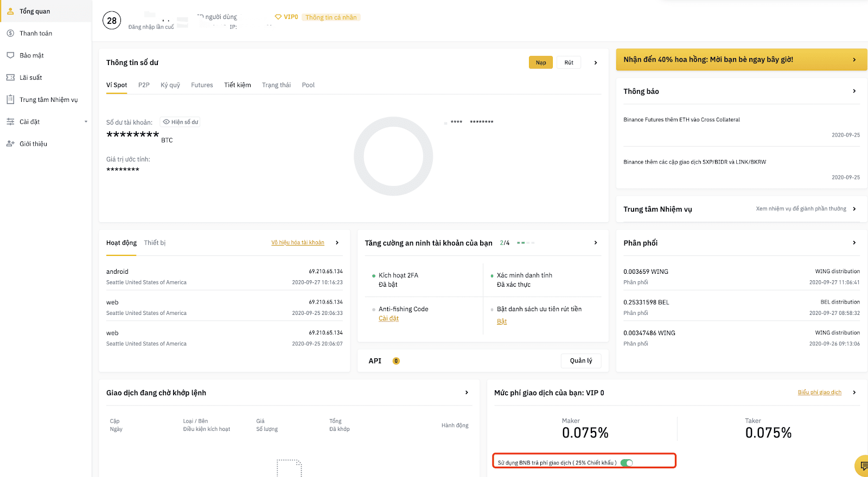Click the Taker 0.075% fee value
The height and width of the screenshot is (477, 868).
(x=768, y=433)
